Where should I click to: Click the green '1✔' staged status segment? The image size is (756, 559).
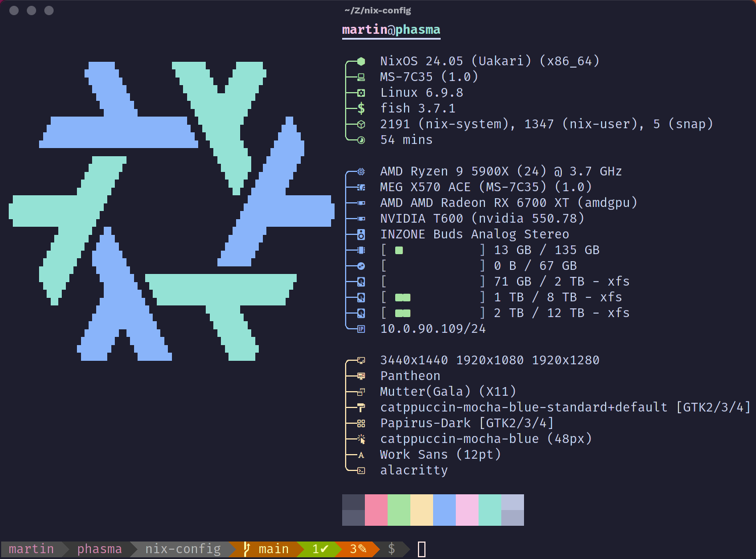click(320, 549)
